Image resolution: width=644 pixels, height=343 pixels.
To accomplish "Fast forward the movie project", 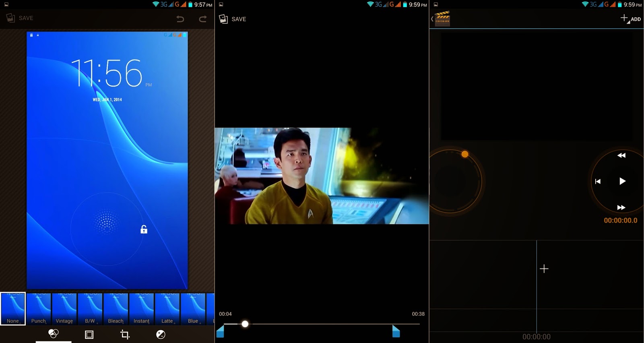I will tap(621, 208).
